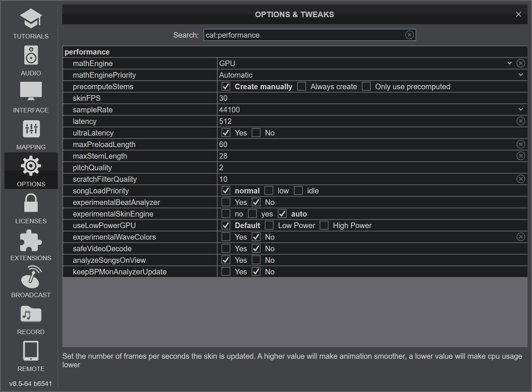Expand the sampleRate dropdown
532x392 pixels.
tap(521, 109)
